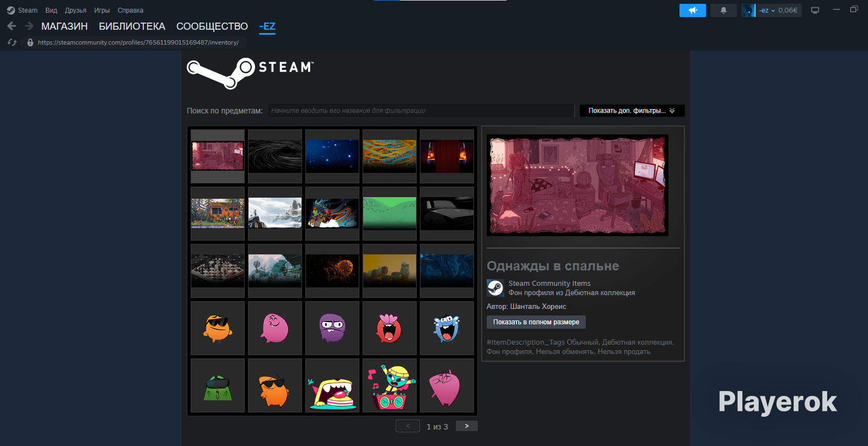The image size is (868, 446).
Task: Select the red screaming sticker with pink hair
Action: 390,328
